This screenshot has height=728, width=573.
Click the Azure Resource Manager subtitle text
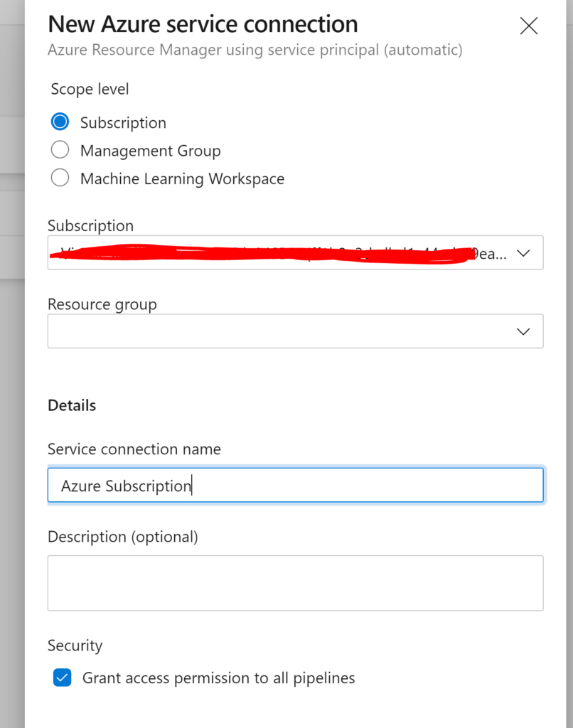[255, 50]
